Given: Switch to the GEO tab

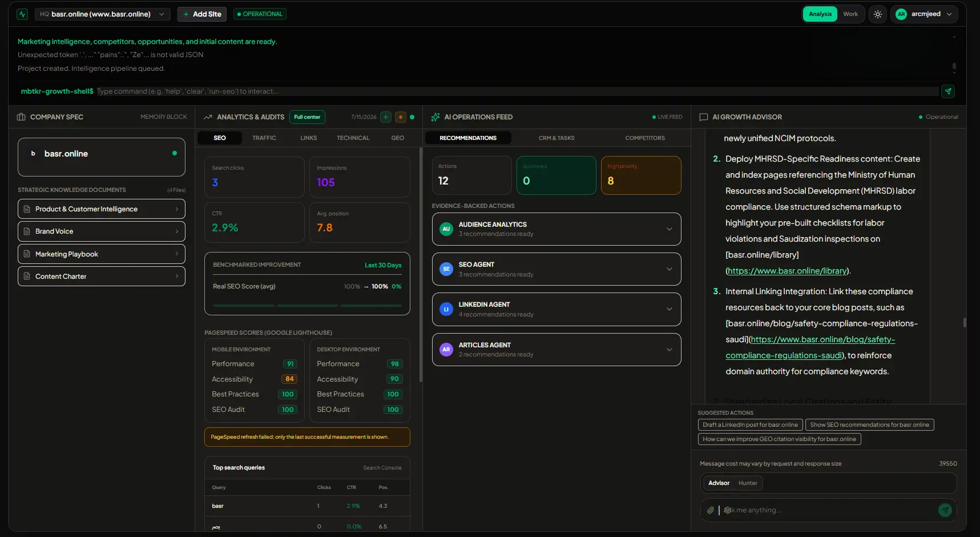Looking at the screenshot, I should [398, 138].
